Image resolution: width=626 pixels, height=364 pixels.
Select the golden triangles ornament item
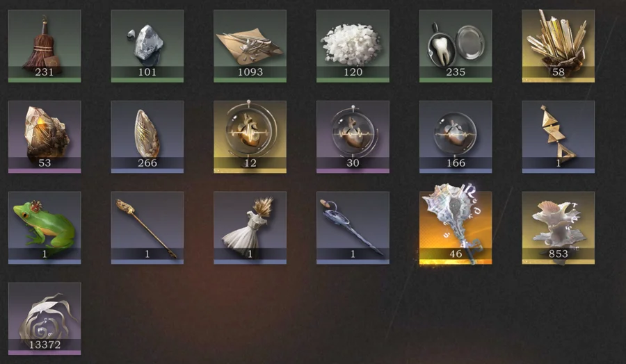point(558,137)
